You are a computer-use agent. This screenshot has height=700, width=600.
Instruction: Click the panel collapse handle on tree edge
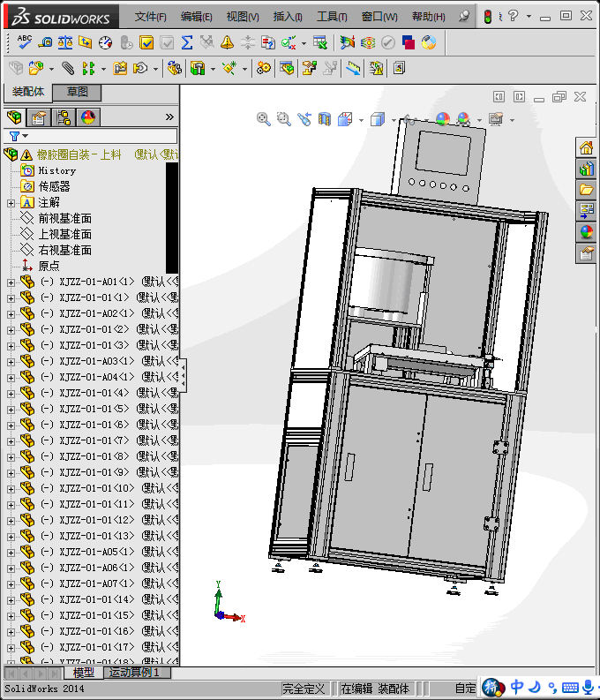click(183, 375)
